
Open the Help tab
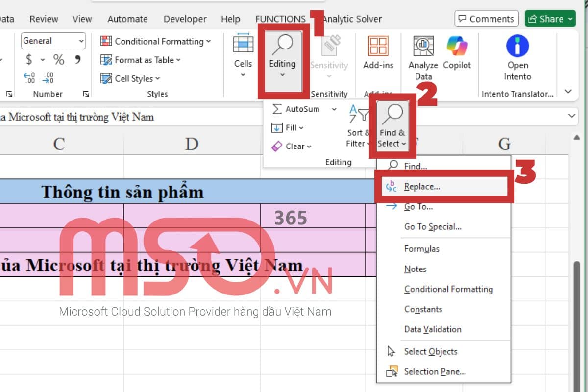pyautogui.click(x=230, y=19)
